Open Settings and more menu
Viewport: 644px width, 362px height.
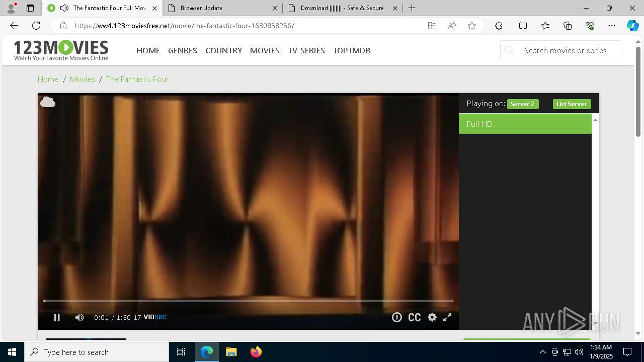click(612, 26)
